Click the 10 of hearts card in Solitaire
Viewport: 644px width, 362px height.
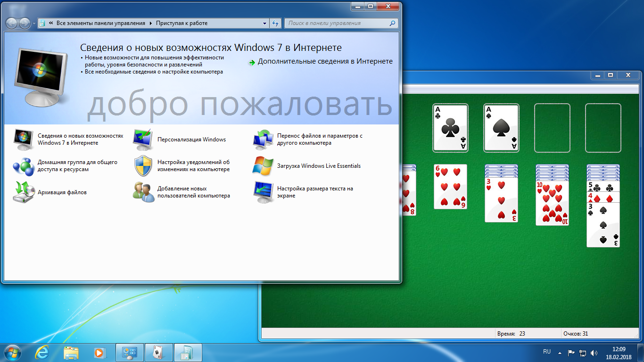tap(552, 203)
